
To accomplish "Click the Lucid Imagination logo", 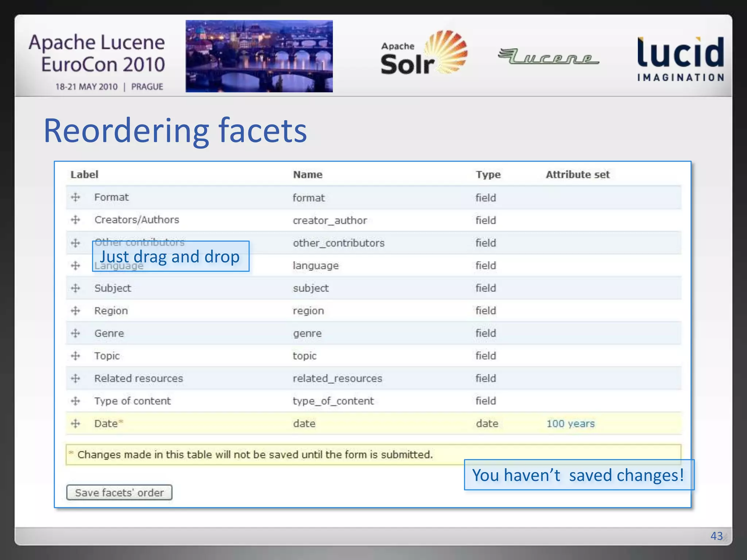I will (x=681, y=58).
